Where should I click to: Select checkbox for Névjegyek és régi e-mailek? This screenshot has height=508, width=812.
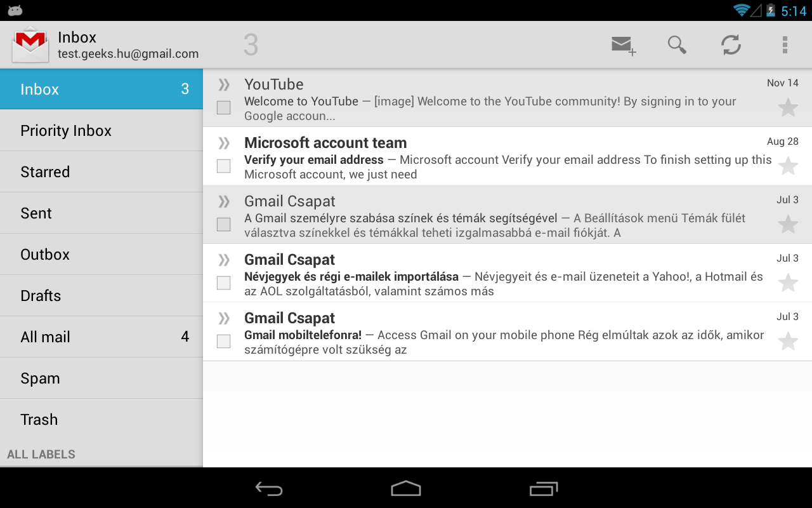point(223,283)
